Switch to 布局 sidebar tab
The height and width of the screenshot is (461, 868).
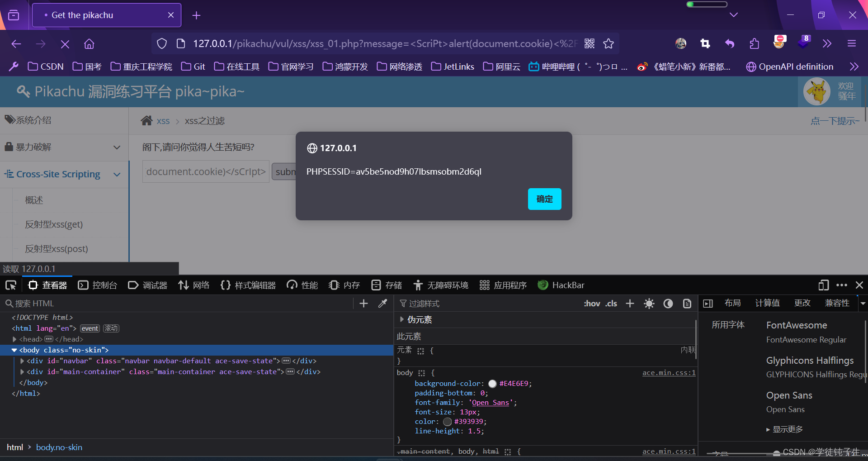coord(732,303)
